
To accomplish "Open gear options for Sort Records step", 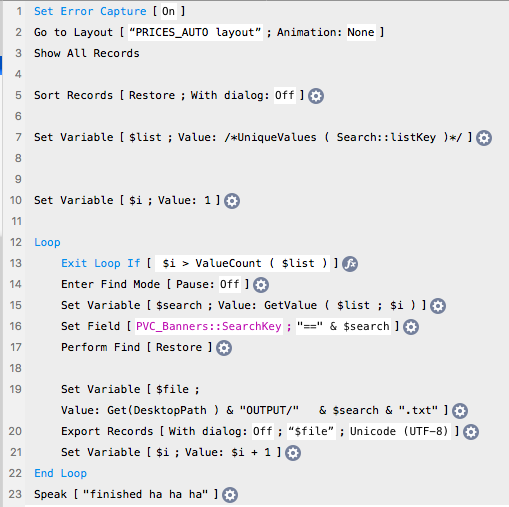I will [316, 96].
